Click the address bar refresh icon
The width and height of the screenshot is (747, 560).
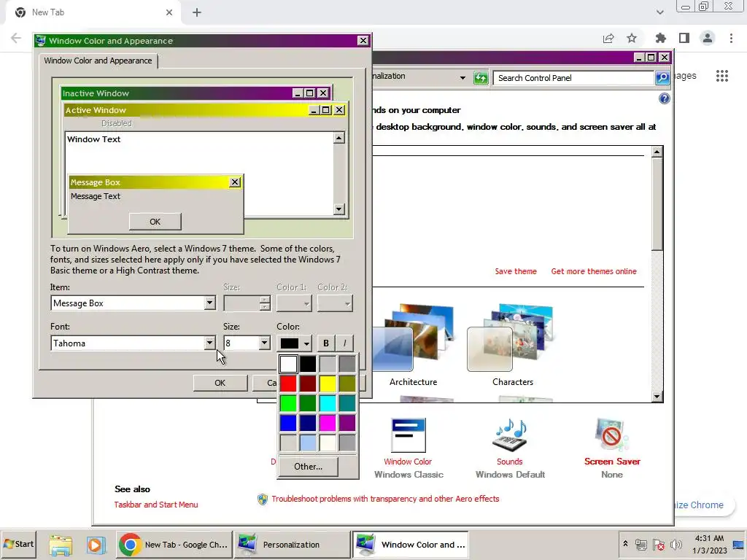[x=481, y=78]
